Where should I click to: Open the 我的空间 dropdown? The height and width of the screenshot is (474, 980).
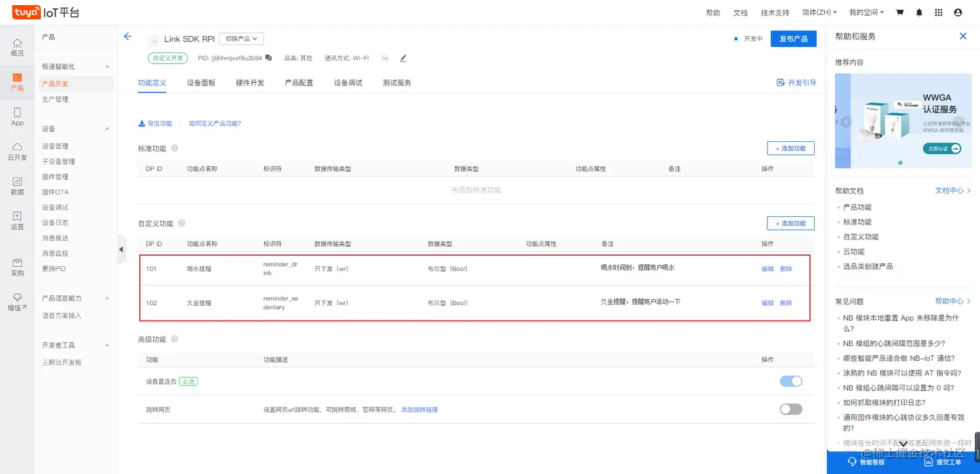click(x=867, y=12)
